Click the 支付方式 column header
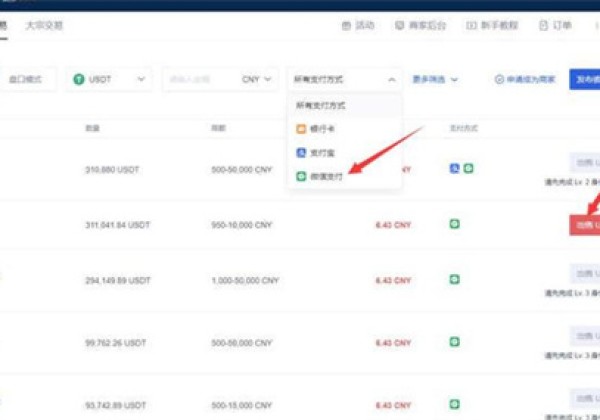 (x=464, y=128)
